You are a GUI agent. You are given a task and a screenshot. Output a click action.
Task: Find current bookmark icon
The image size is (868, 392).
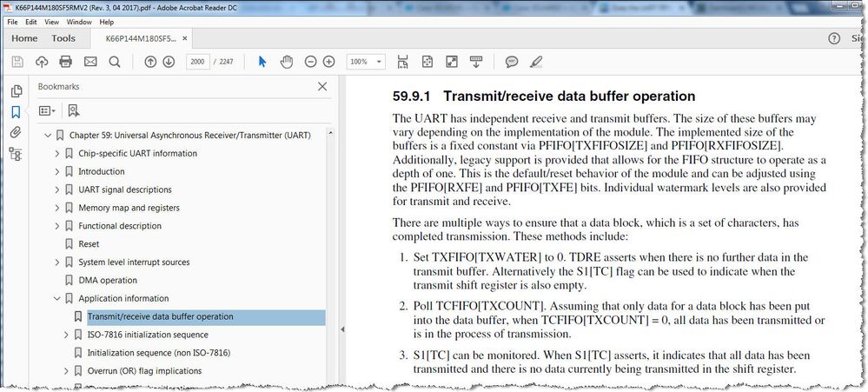pyautogui.click(x=73, y=110)
